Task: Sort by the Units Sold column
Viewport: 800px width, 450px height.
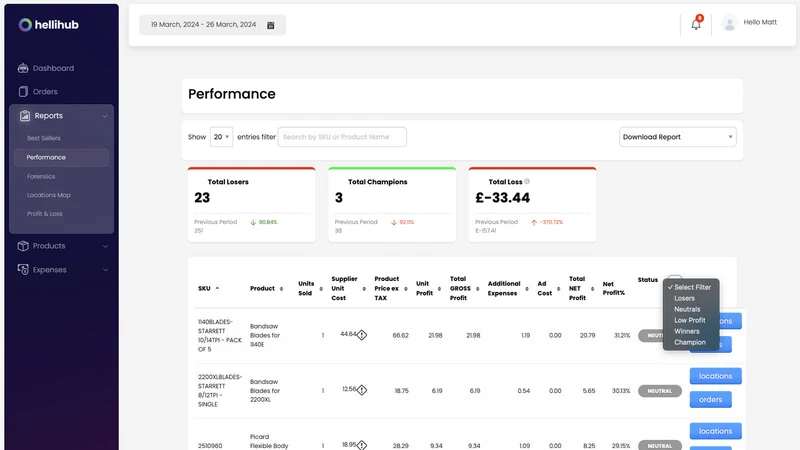Action: click(x=321, y=289)
